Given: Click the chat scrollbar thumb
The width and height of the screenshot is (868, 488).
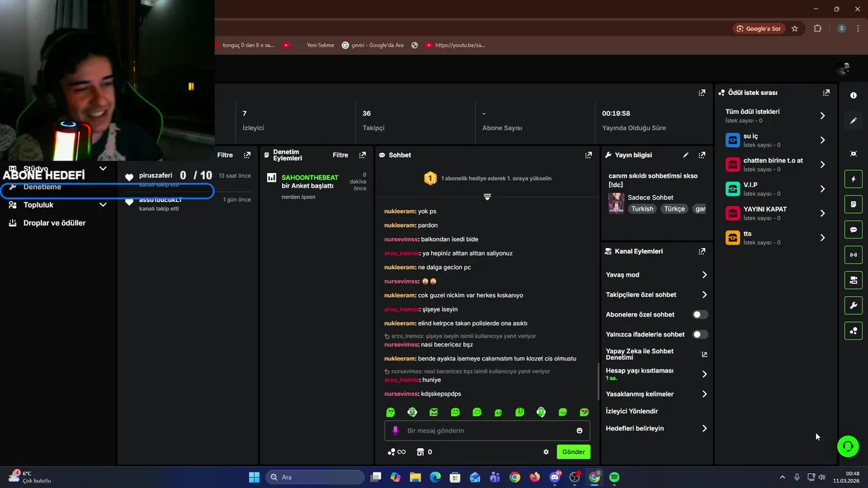Looking at the screenshot, I should click(597, 382).
